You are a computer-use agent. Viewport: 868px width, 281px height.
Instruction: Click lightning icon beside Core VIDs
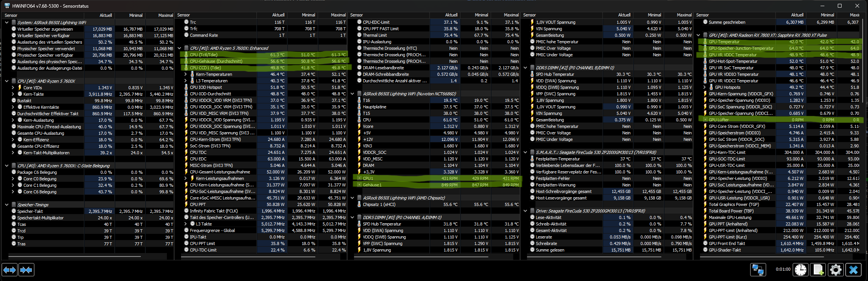[x=20, y=88]
